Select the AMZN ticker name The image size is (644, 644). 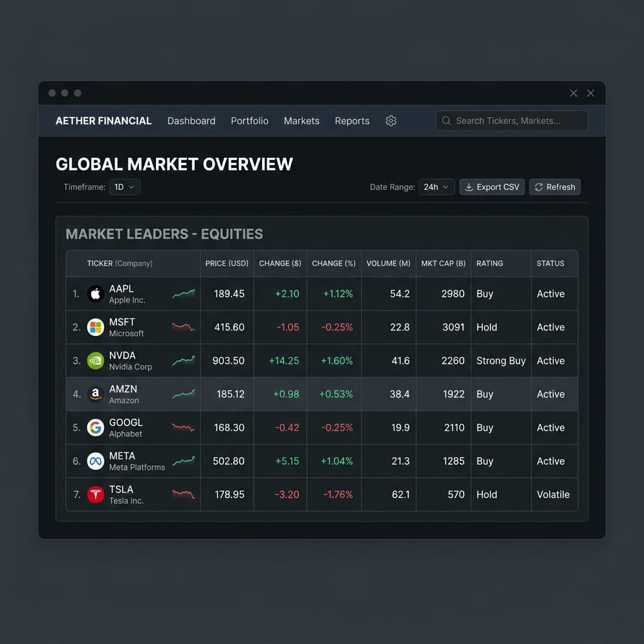click(123, 389)
